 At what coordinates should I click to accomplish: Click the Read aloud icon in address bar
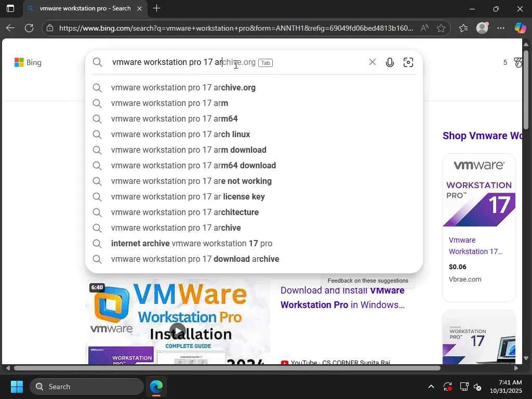point(424,28)
